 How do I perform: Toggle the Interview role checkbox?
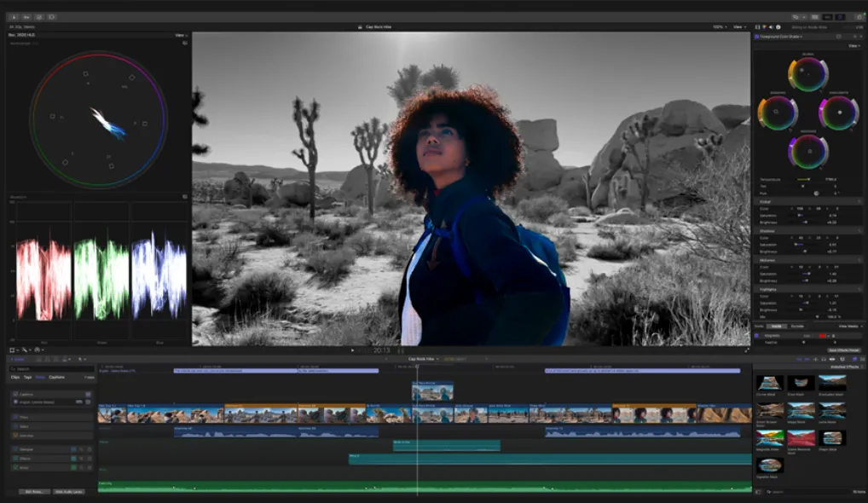[x=15, y=436]
